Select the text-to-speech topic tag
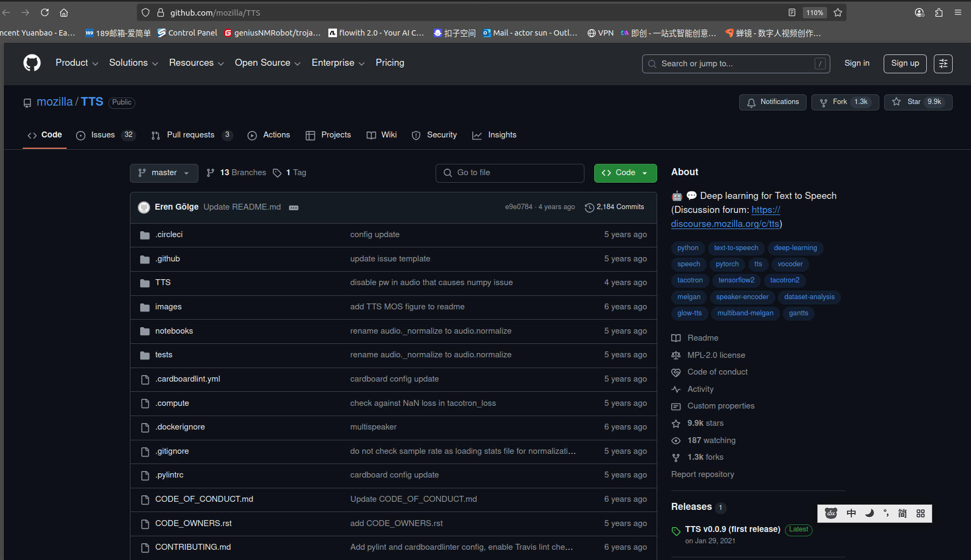 pos(736,248)
